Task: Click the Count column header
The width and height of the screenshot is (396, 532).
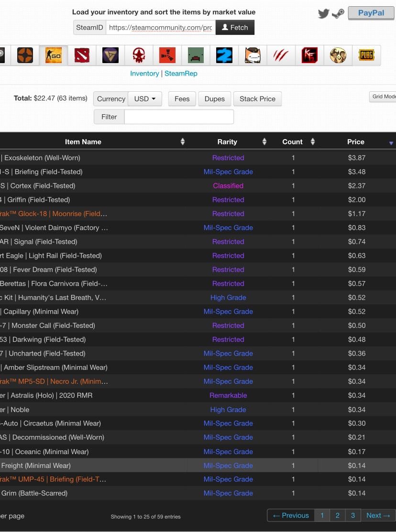Action: click(x=292, y=142)
